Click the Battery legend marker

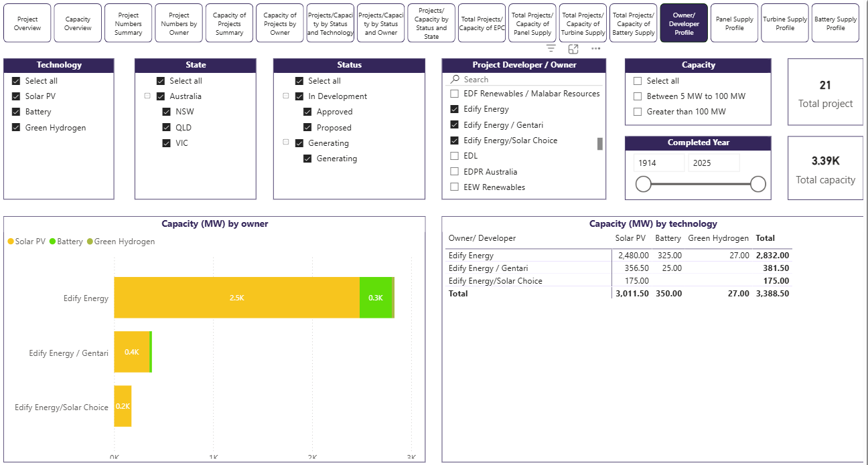tap(53, 242)
